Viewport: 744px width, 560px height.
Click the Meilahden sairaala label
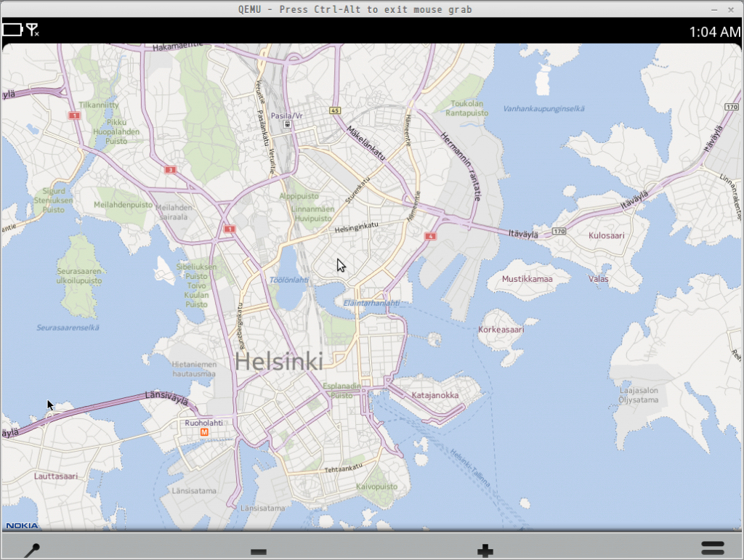coord(174,212)
